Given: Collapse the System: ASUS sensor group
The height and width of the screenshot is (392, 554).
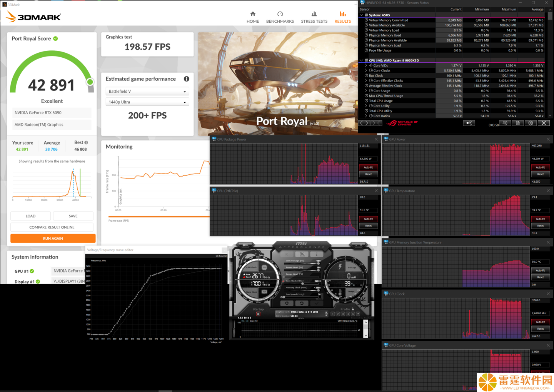Looking at the screenshot, I should click(361, 15).
